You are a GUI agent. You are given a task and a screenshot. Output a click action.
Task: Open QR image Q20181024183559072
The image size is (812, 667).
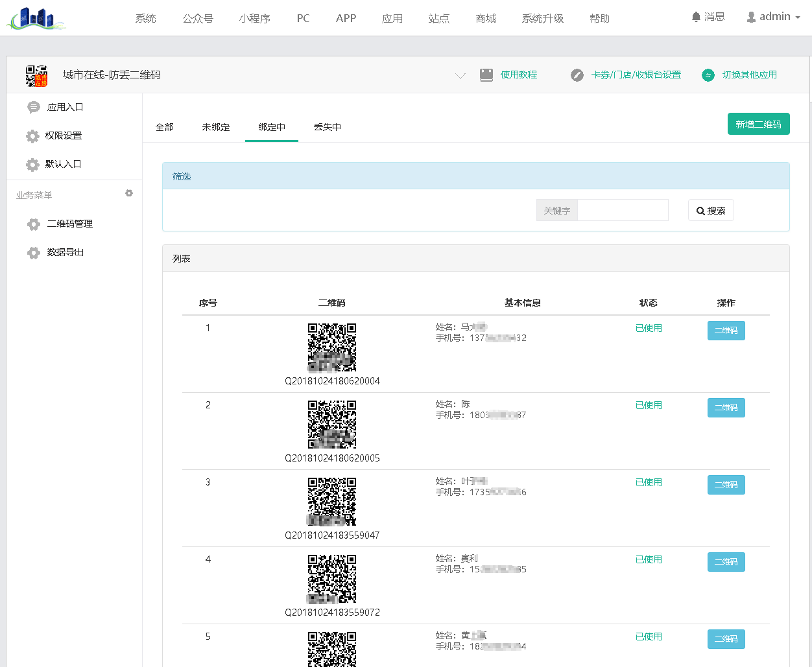click(x=332, y=579)
